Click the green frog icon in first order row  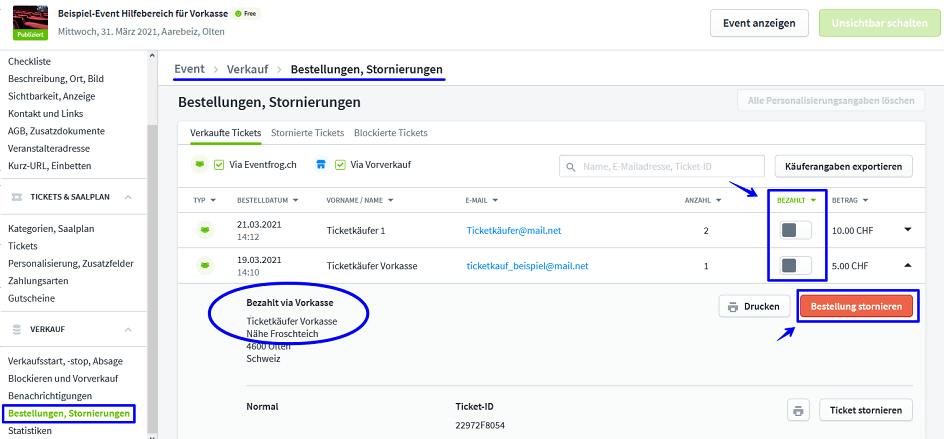[x=205, y=230]
